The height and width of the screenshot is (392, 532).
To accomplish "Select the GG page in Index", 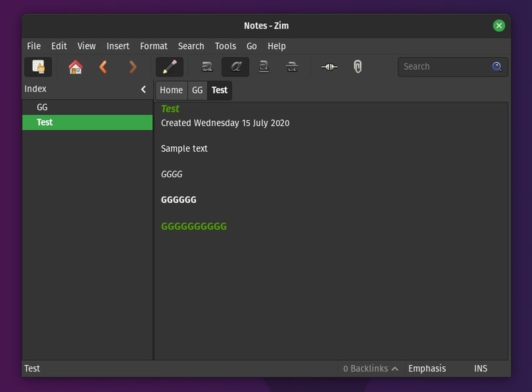I will (x=87, y=107).
